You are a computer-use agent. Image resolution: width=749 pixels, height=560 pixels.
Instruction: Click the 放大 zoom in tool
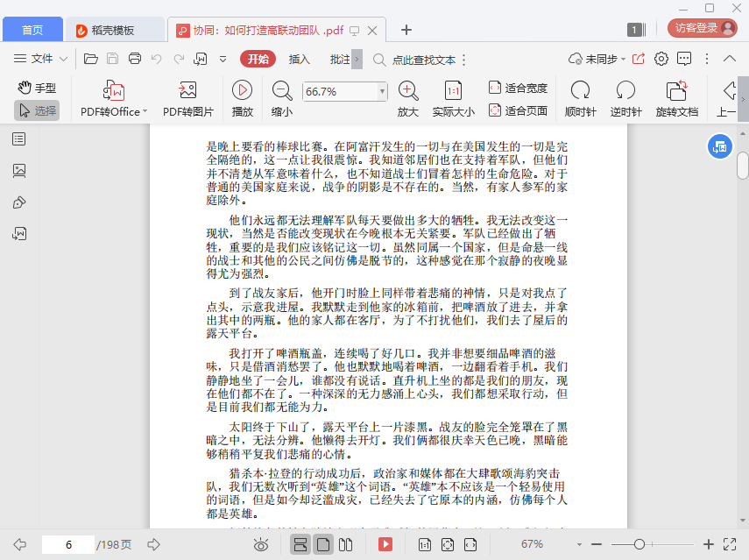(408, 98)
